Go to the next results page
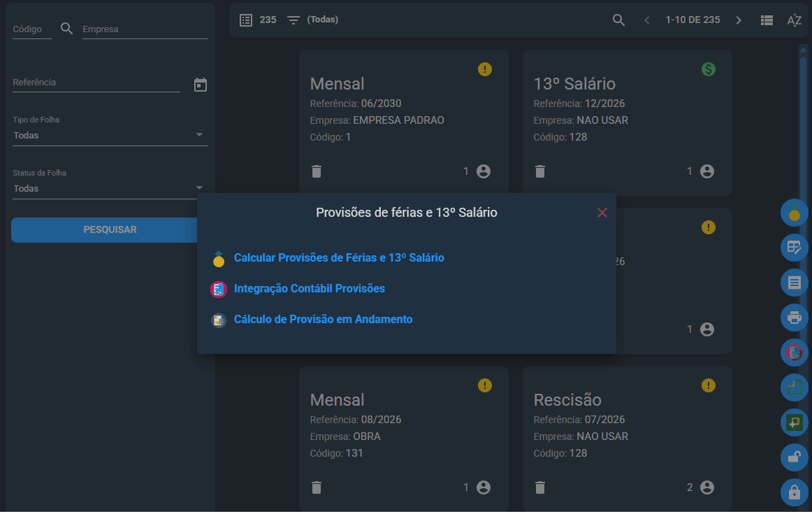 tap(739, 20)
